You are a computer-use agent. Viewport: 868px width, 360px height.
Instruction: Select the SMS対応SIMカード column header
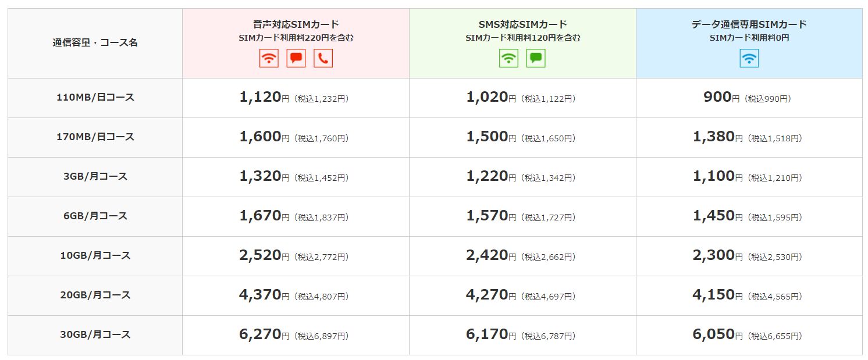point(522,24)
